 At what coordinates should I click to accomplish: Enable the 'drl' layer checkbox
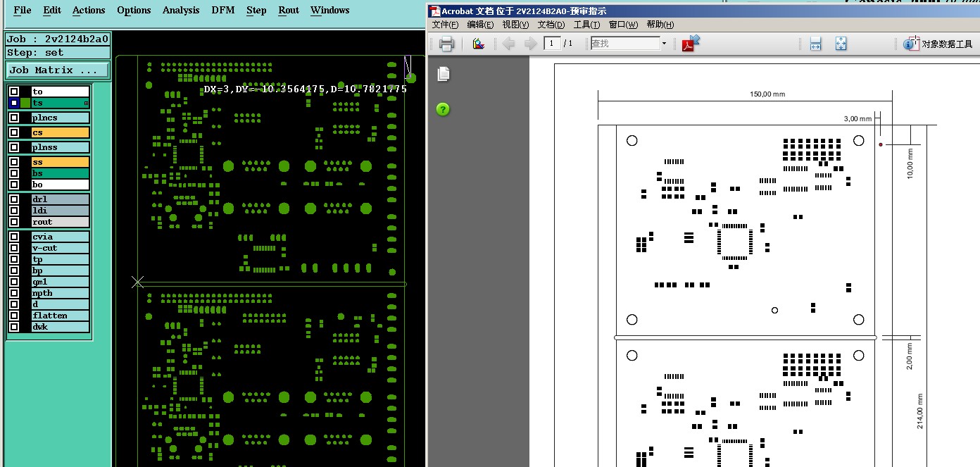14,199
